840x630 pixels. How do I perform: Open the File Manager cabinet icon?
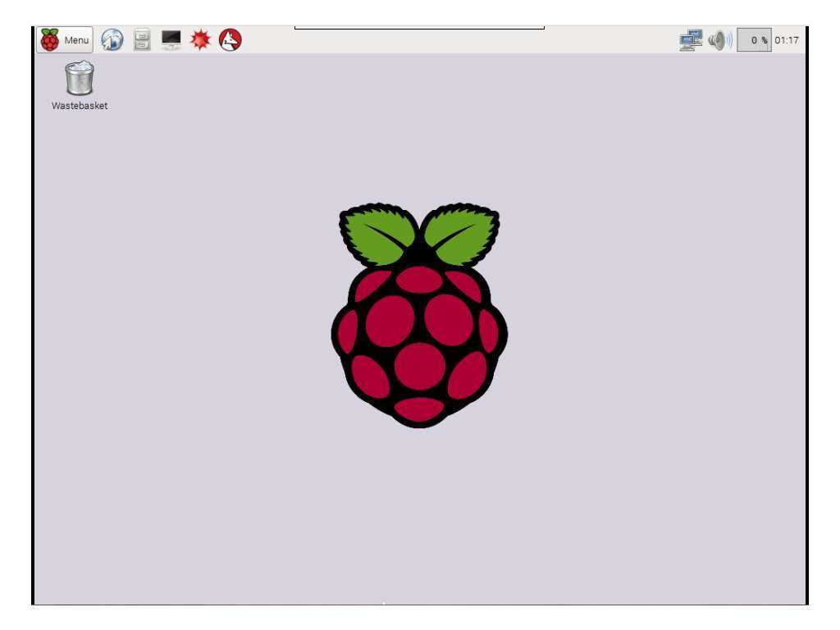pyautogui.click(x=142, y=40)
